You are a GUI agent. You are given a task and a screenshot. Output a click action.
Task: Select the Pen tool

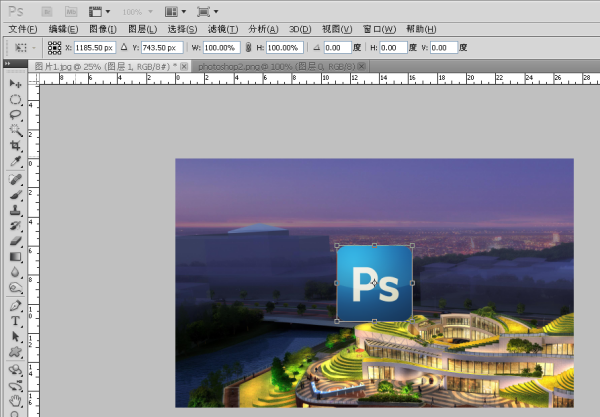pyautogui.click(x=15, y=306)
